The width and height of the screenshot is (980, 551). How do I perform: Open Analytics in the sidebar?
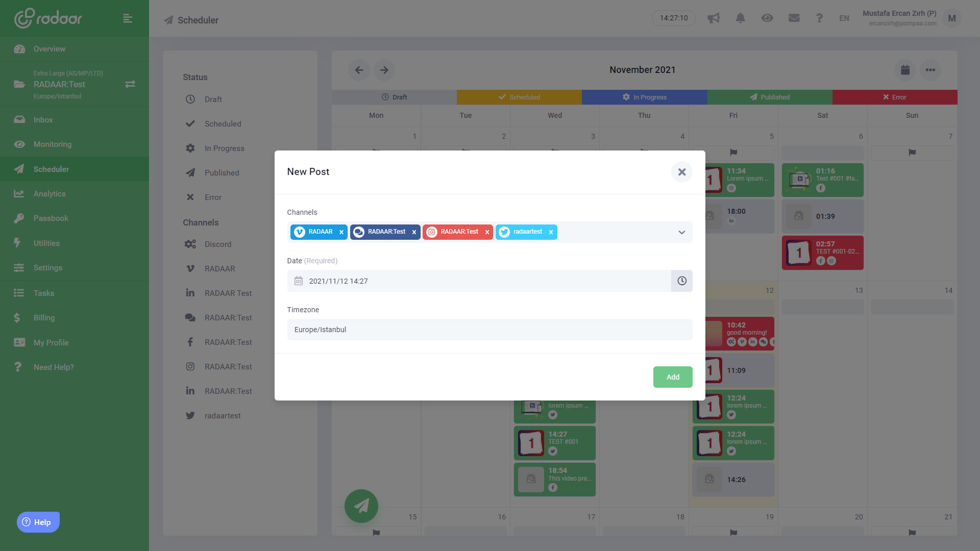50,194
